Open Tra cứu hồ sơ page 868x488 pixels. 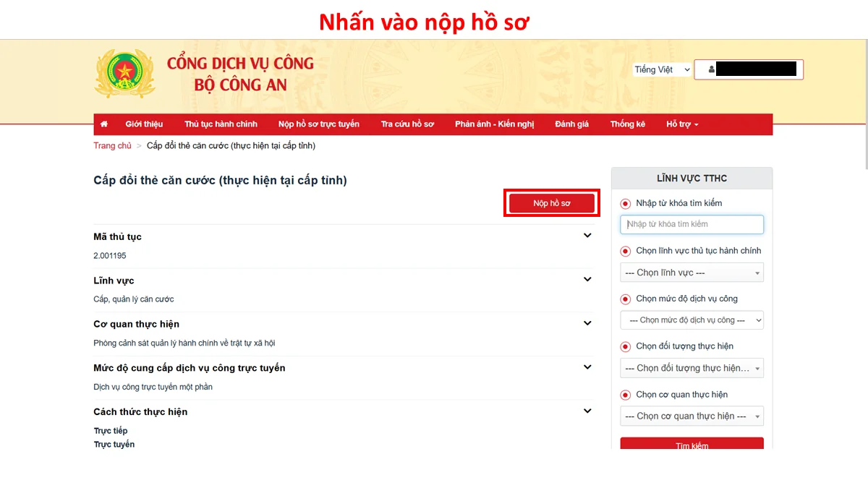pos(407,124)
